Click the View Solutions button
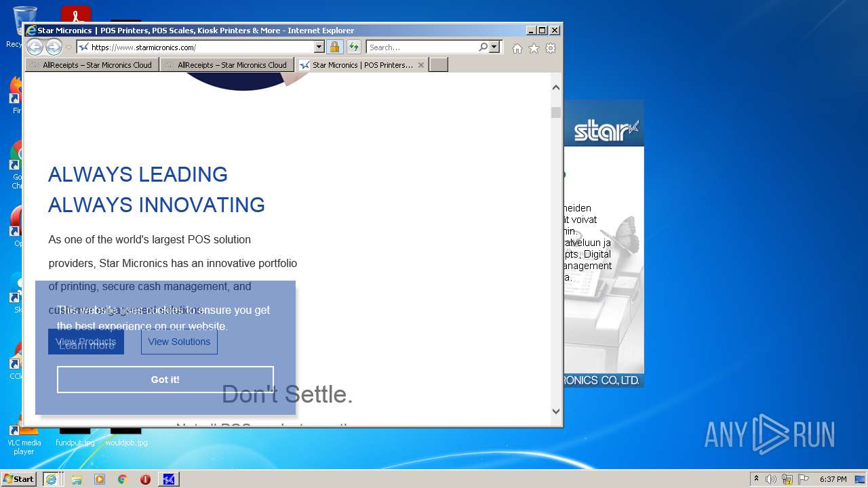The image size is (868, 488). coord(179,342)
